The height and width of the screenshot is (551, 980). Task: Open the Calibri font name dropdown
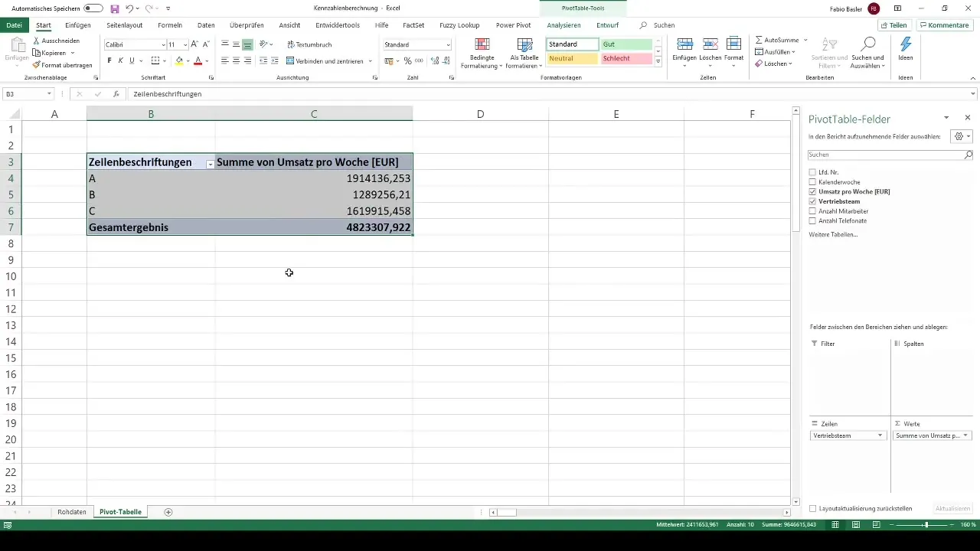(163, 45)
